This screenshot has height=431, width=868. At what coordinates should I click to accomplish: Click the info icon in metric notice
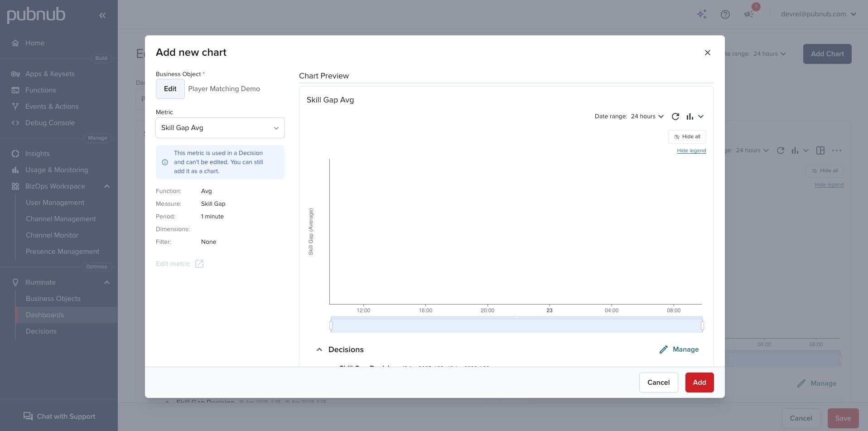[x=165, y=162]
